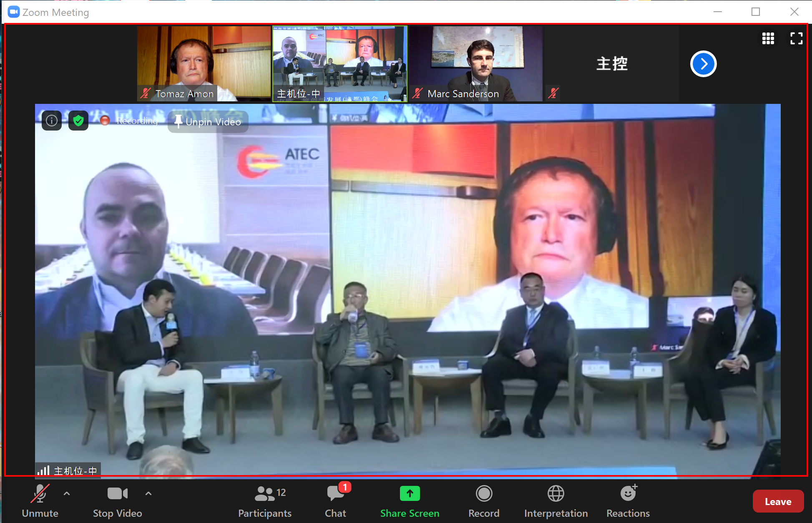Start recording with Record button

point(484,501)
